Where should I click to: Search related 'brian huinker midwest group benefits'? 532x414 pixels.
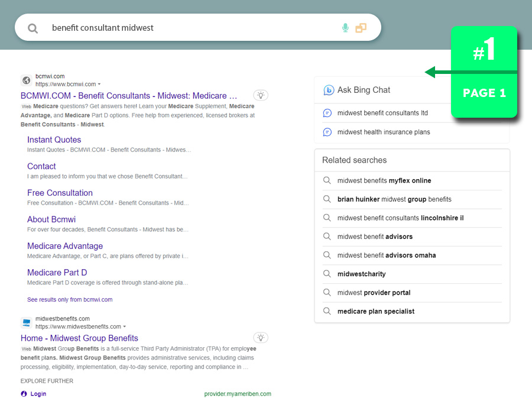(394, 199)
